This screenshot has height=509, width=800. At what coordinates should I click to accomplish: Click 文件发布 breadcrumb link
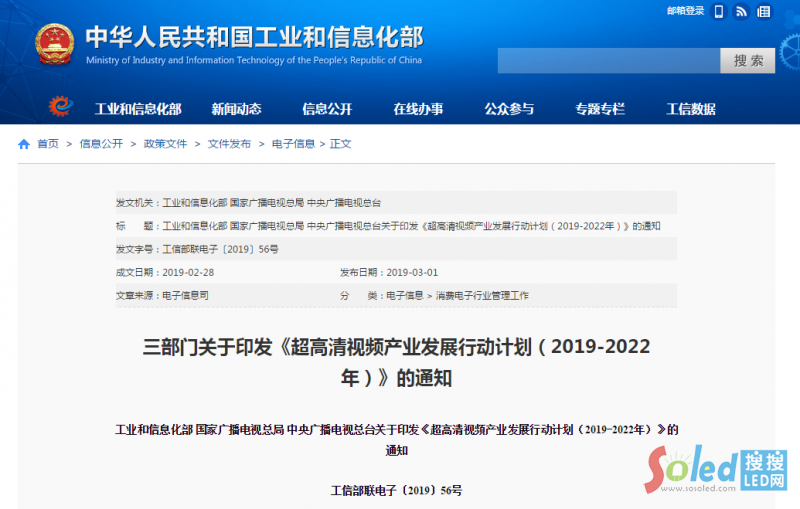pyautogui.click(x=229, y=144)
